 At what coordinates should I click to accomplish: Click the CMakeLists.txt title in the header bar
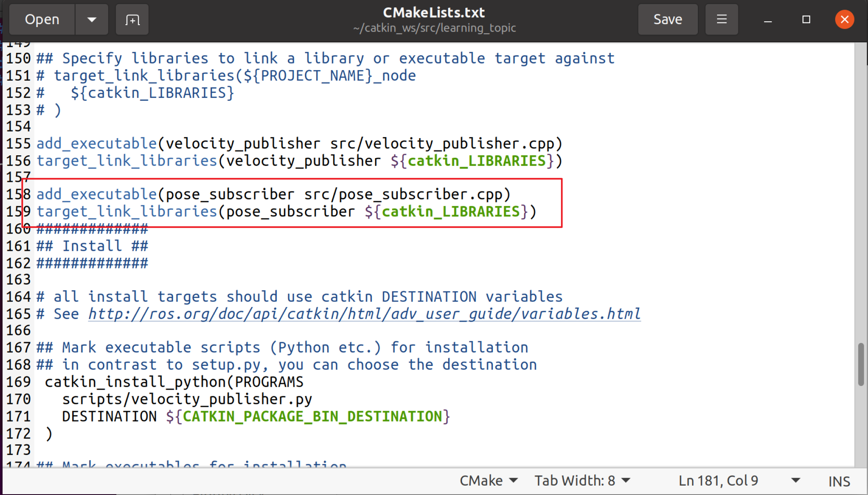(434, 13)
